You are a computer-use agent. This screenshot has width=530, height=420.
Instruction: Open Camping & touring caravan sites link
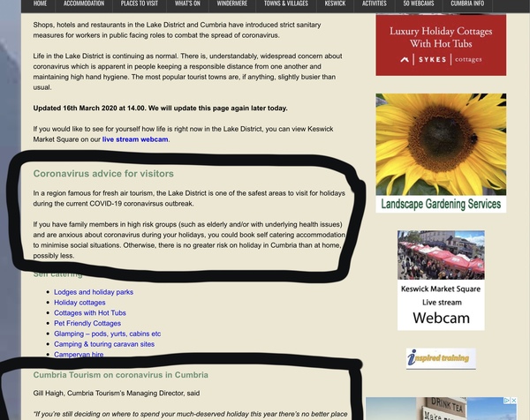pyautogui.click(x=104, y=344)
